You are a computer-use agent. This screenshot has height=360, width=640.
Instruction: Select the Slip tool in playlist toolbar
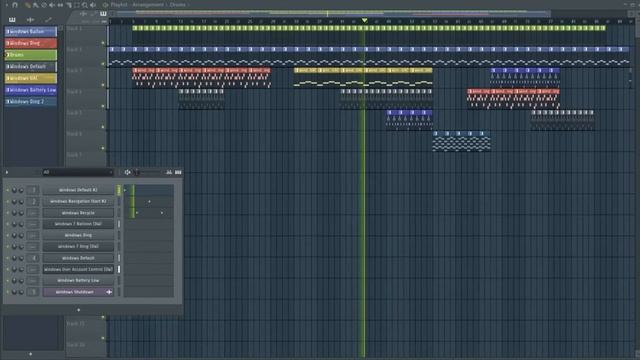tap(60, 5)
